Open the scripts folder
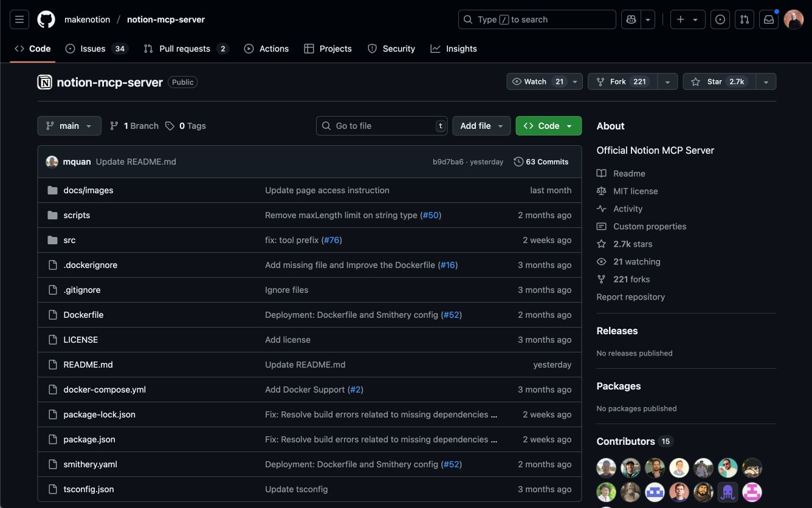This screenshot has height=508, width=812. point(77,215)
